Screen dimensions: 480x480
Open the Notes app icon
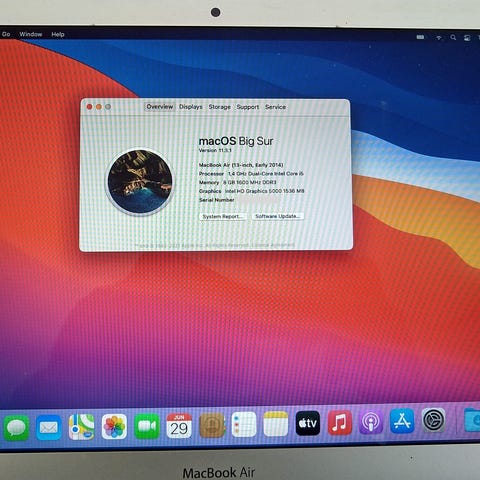tap(276, 424)
